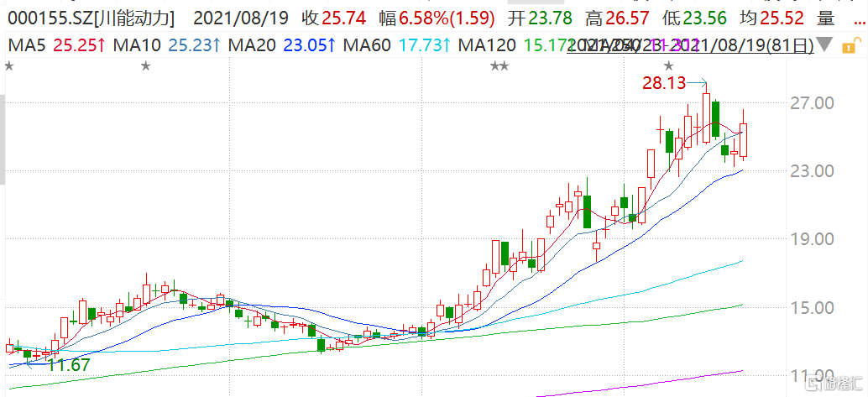
Task: Select the MA10 25.23 indicator label
Action: (x=166, y=45)
